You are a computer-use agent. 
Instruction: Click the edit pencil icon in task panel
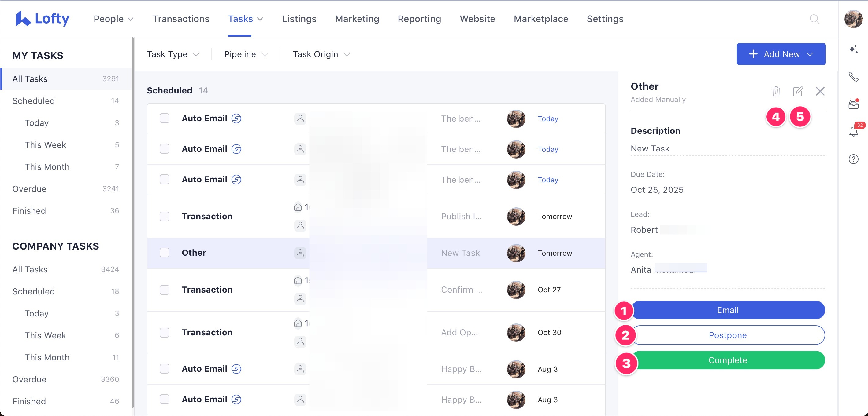(798, 91)
